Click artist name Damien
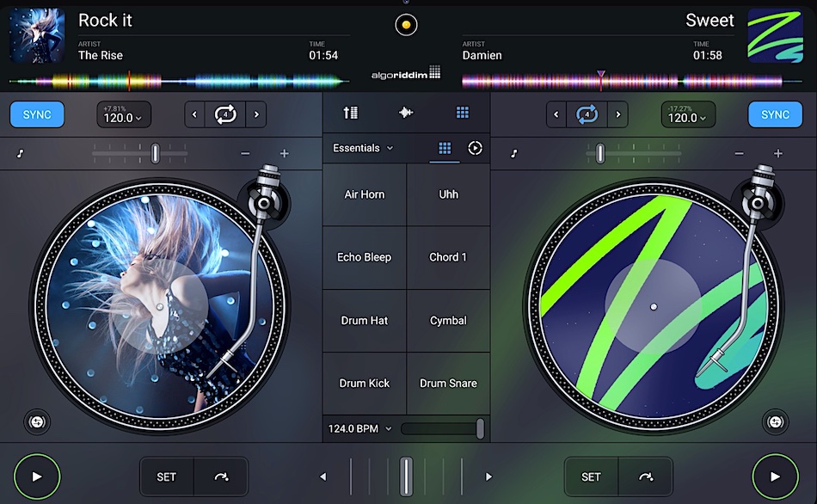 [482, 55]
